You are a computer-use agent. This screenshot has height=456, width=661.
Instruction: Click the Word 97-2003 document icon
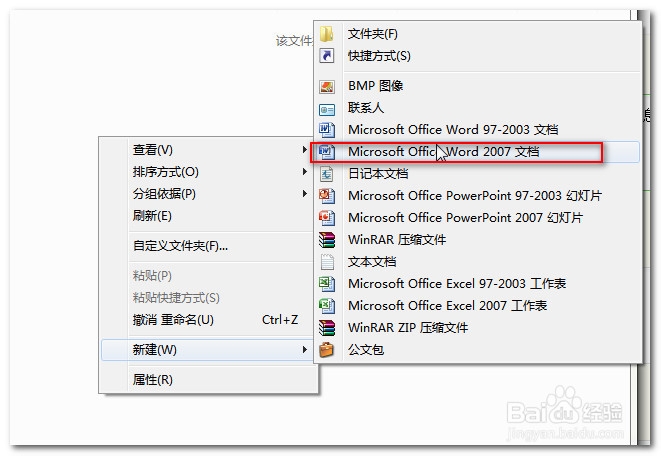click(x=327, y=130)
